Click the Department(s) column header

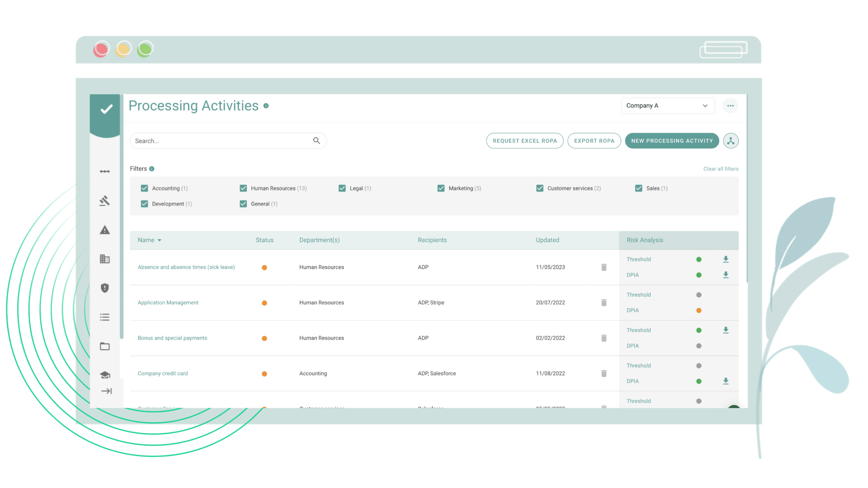click(x=319, y=240)
